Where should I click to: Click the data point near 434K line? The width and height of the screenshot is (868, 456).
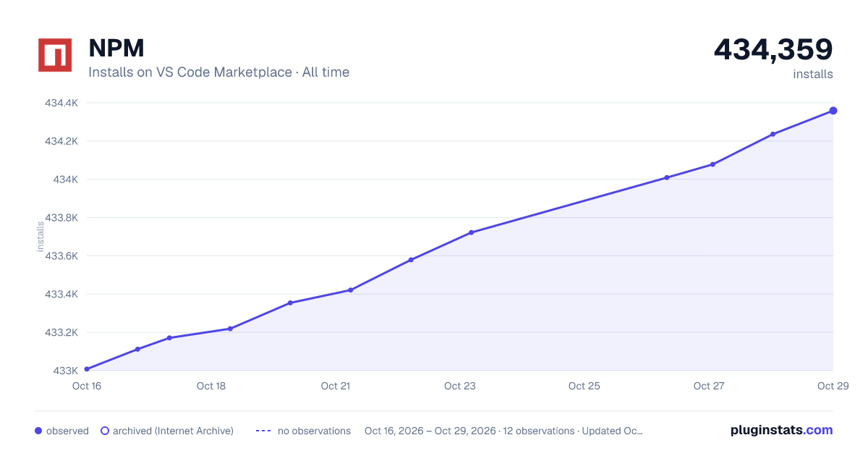tap(667, 177)
